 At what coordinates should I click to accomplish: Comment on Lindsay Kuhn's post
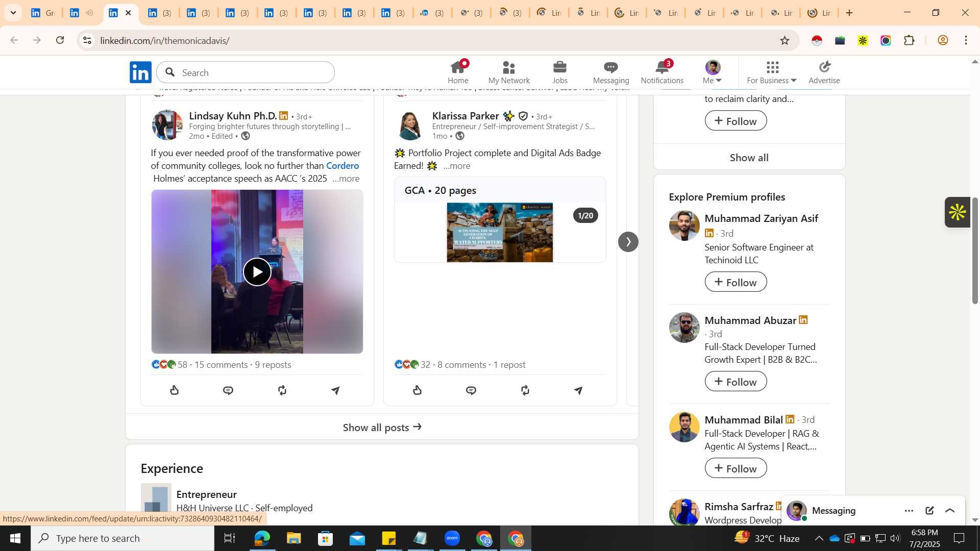(228, 390)
